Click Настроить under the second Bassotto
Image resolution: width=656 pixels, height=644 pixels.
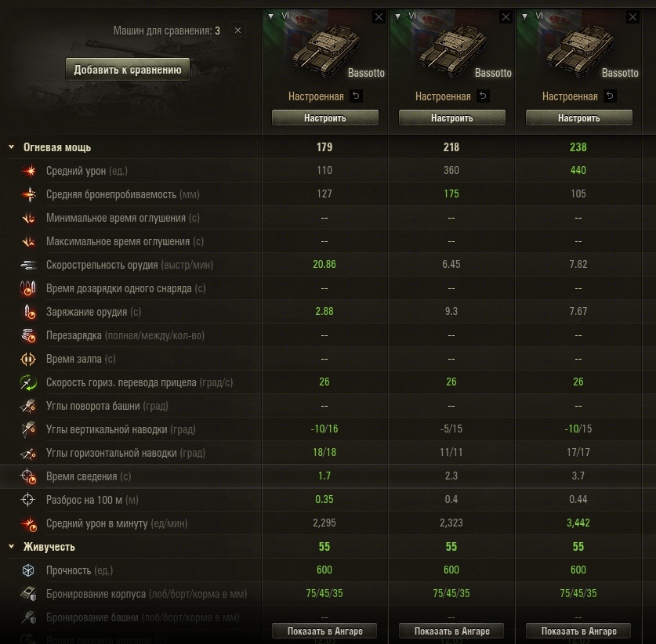click(x=452, y=118)
